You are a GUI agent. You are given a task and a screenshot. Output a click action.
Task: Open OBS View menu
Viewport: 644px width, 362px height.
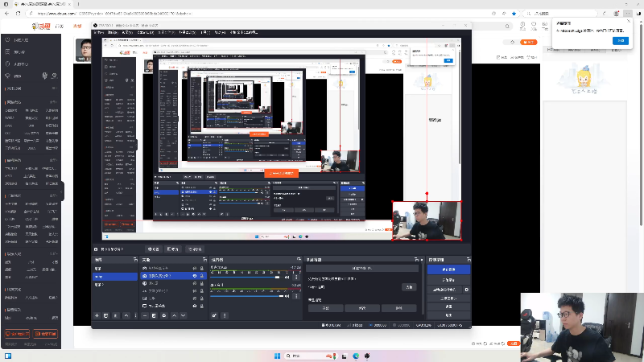(127, 32)
